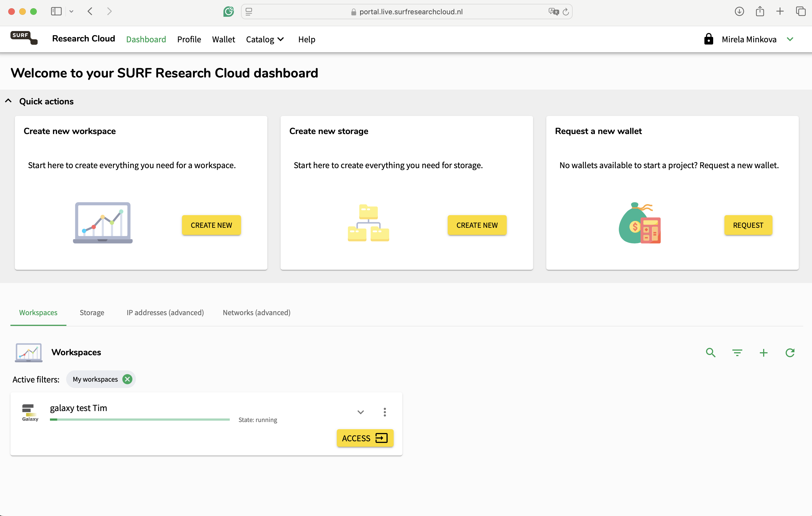The image size is (812, 516).
Task: Open the Wallet page
Action: pos(223,40)
